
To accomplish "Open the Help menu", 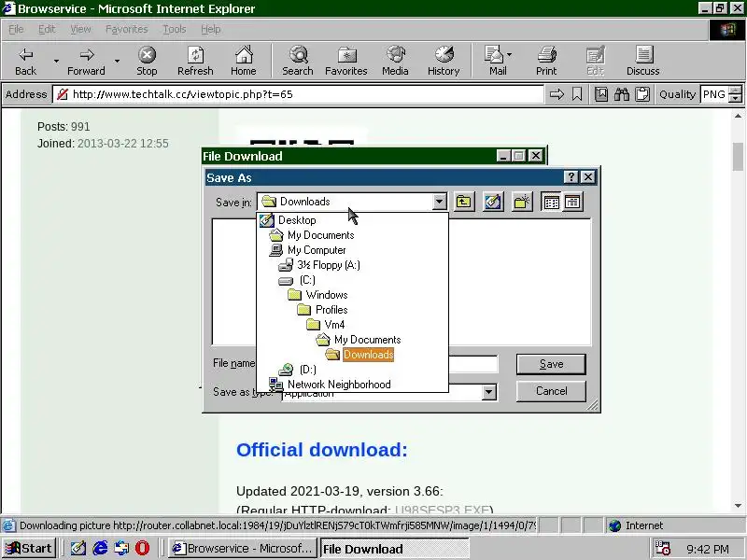I will (211, 29).
